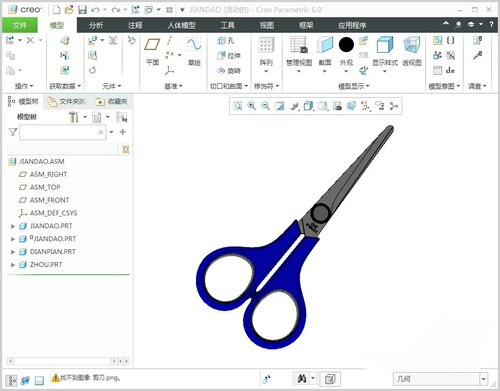This screenshot has width=500, height=391.
Task: Toggle the model tree display button in status bar
Action: (11, 380)
